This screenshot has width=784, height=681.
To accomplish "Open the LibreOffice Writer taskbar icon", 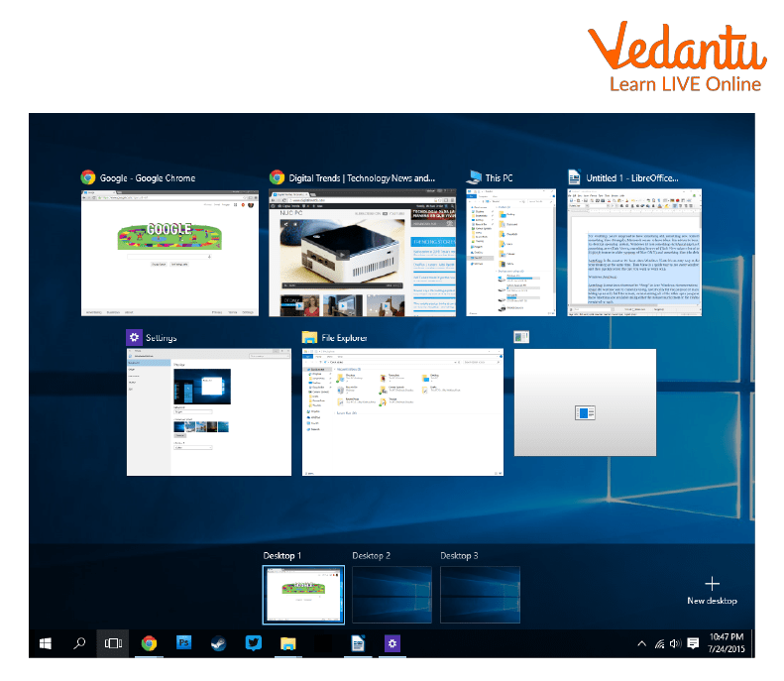I will (357, 643).
